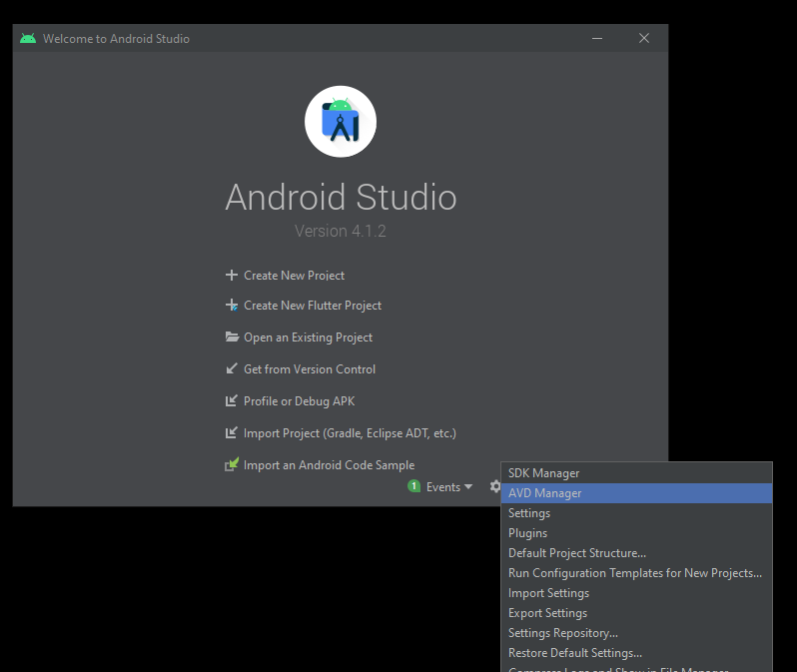797x672 pixels.
Task: Select Default Project Structure... menu item
Action: [636, 553]
